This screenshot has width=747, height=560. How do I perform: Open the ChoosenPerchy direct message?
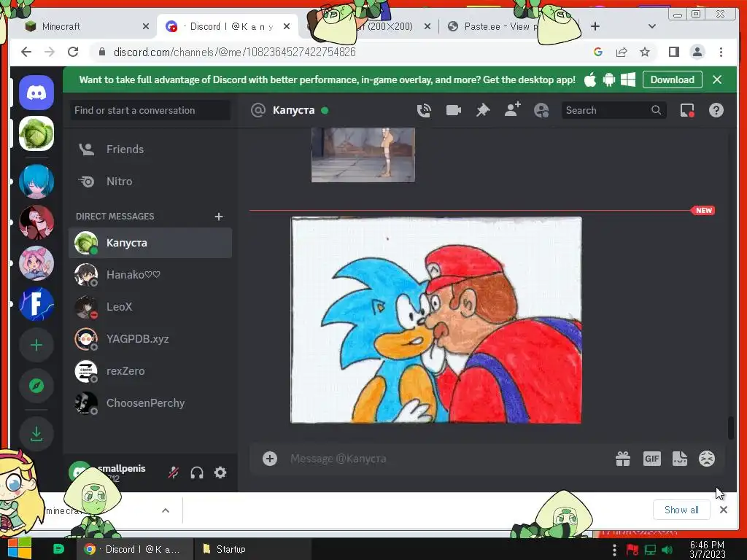pos(150,402)
